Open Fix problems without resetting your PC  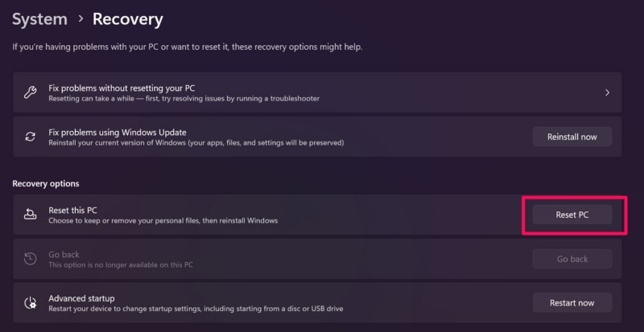coord(121,87)
